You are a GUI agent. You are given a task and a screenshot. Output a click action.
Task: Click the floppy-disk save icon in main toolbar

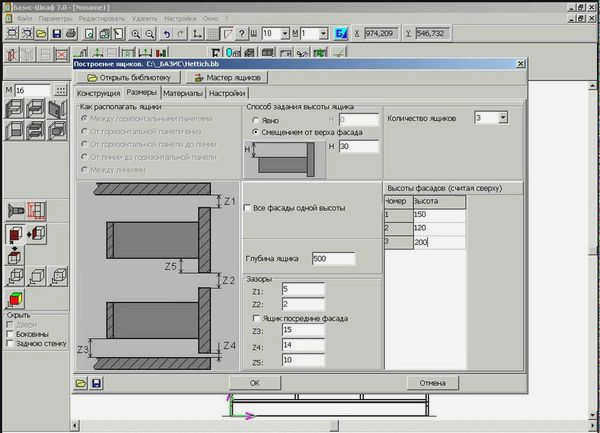pos(57,34)
